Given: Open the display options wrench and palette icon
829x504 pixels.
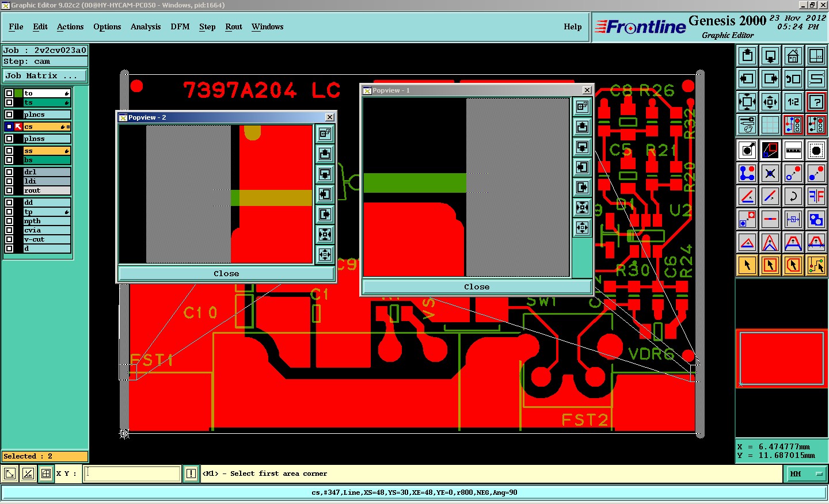Looking at the screenshot, I should point(747,125).
